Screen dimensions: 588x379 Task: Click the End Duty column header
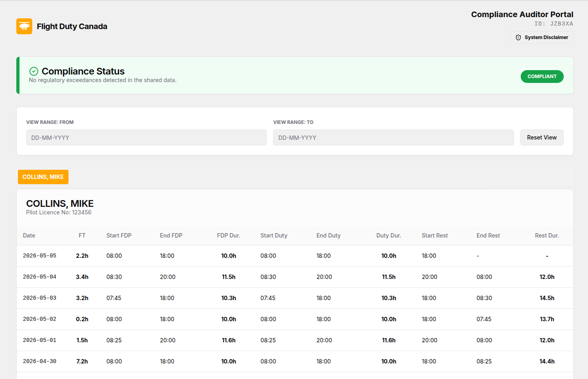tap(328, 236)
